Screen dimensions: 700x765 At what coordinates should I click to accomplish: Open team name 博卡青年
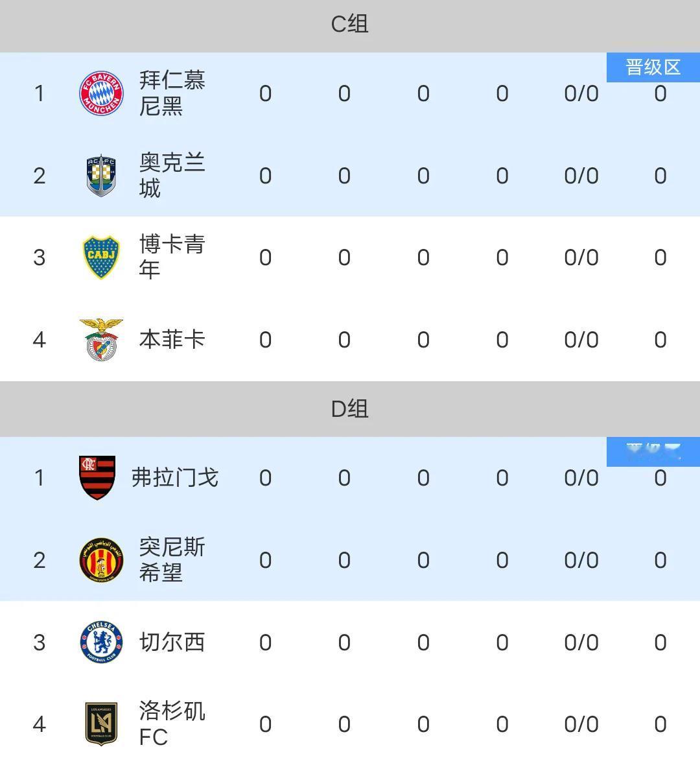coord(172,257)
